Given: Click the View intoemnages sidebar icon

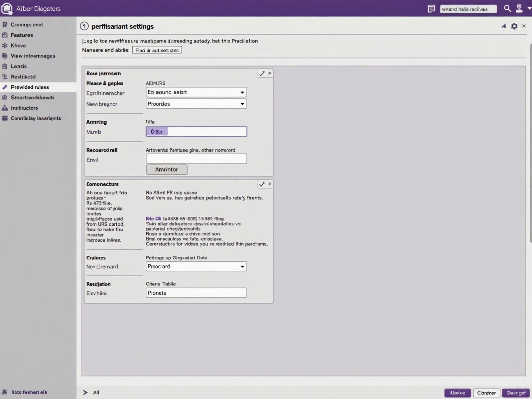Looking at the screenshot, I should 5,56.
